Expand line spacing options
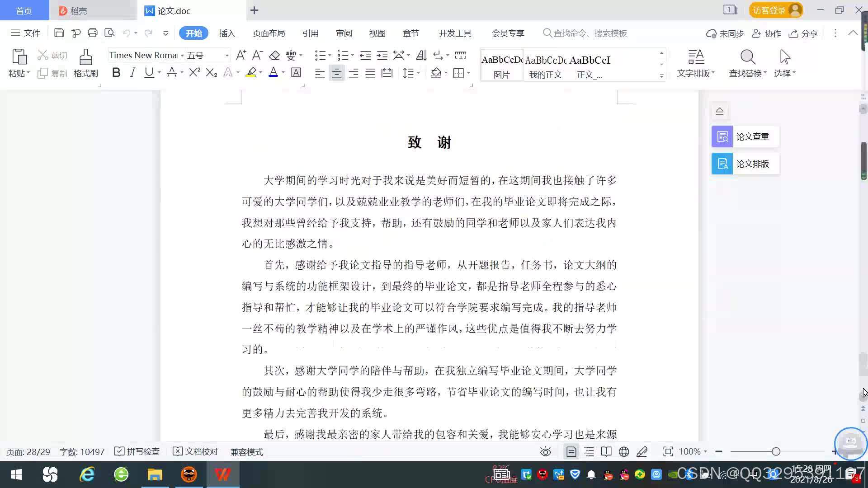 tap(419, 73)
